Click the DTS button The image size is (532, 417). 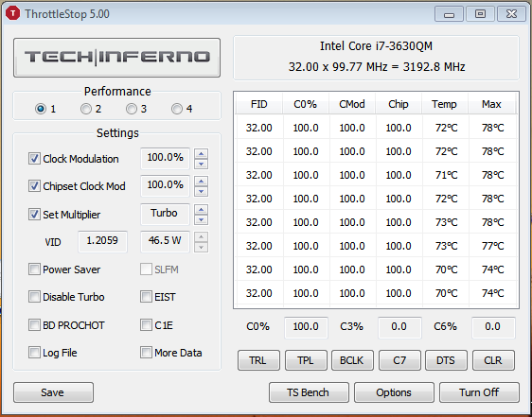446,360
